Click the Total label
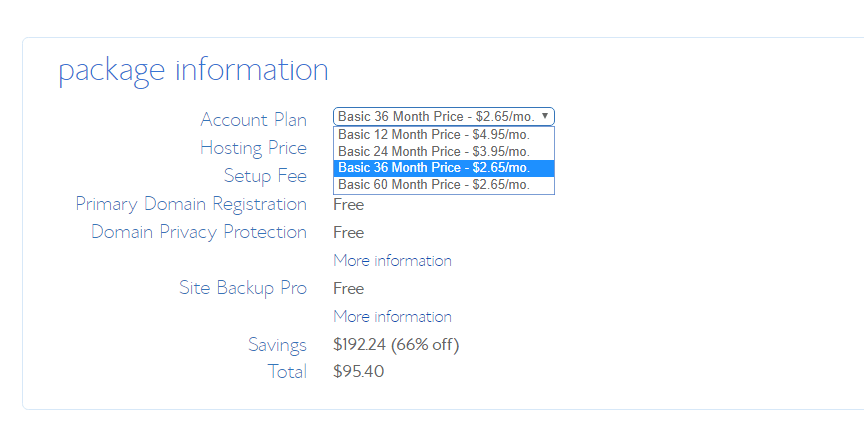 (287, 372)
